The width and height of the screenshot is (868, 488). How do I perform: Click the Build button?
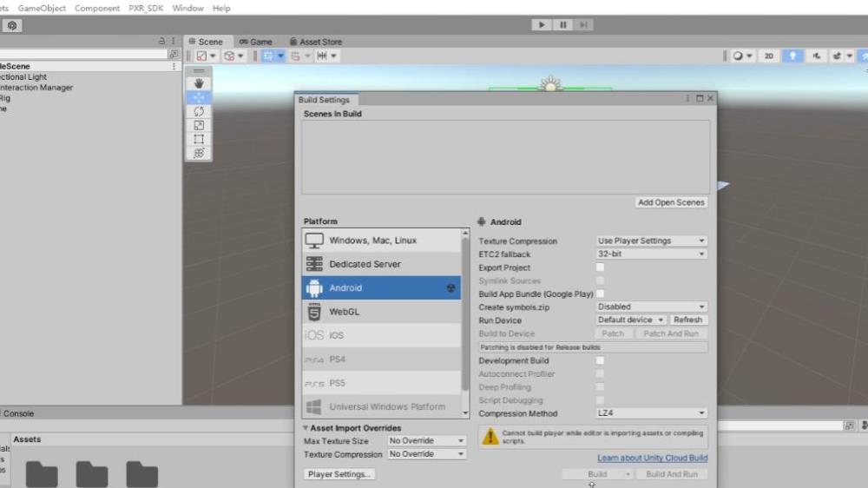[x=597, y=474]
